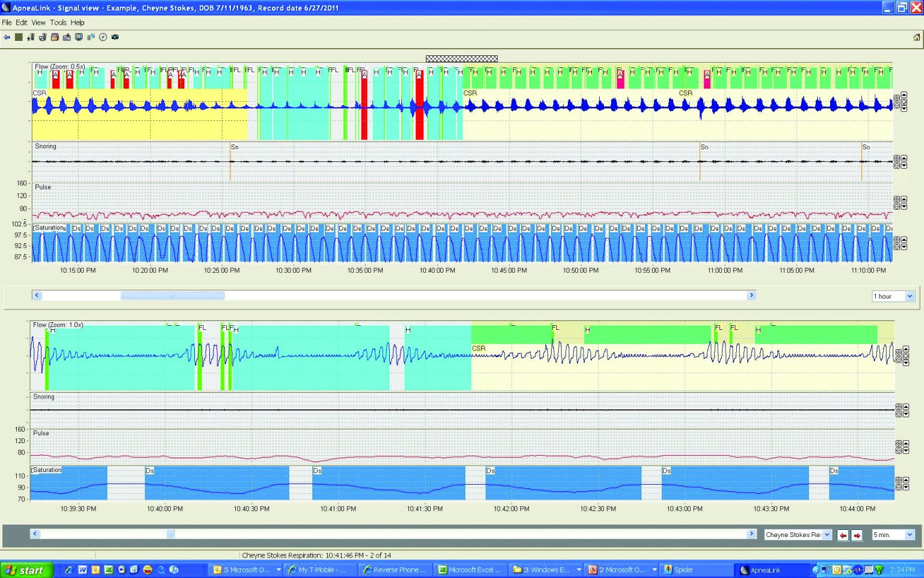Viewport: 924px width, 578px height.
Task: Shift the 5-minute Flow trace downward
Action: point(906,363)
